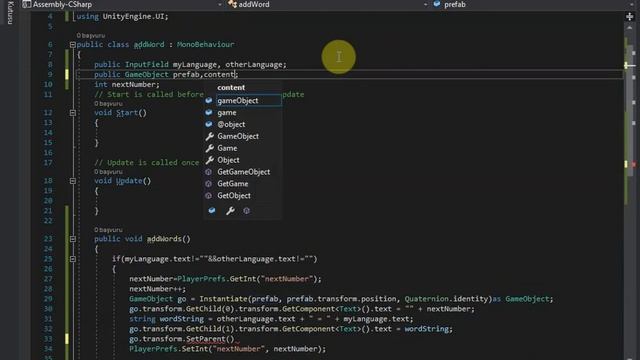640x360 pixels.
Task: Click line number 12 in the gutter
Action: (x=48, y=113)
